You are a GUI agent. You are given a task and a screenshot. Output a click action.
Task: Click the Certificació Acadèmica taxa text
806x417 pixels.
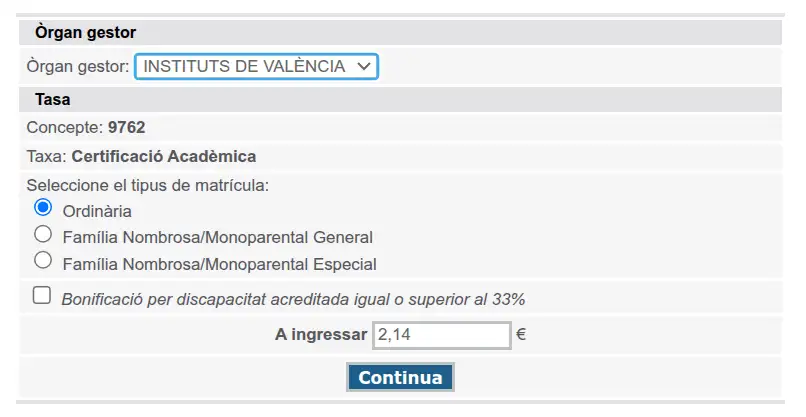pos(164,156)
